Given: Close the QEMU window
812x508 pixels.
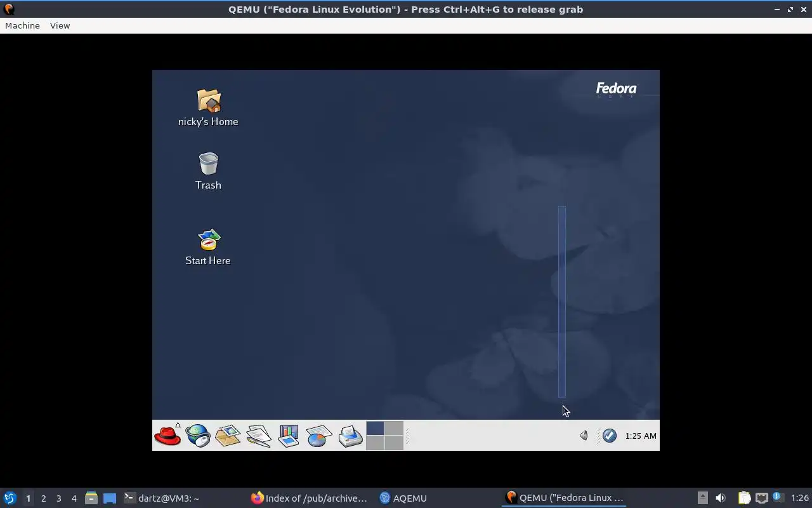Looking at the screenshot, I should click(x=803, y=10).
